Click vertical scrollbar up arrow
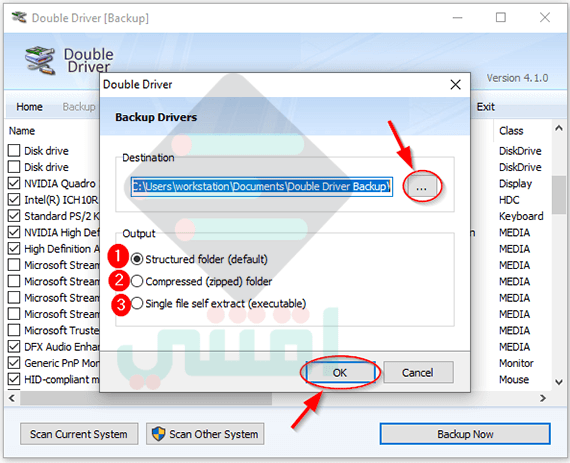This screenshot has width=570, height=463. tap(559, 128)
